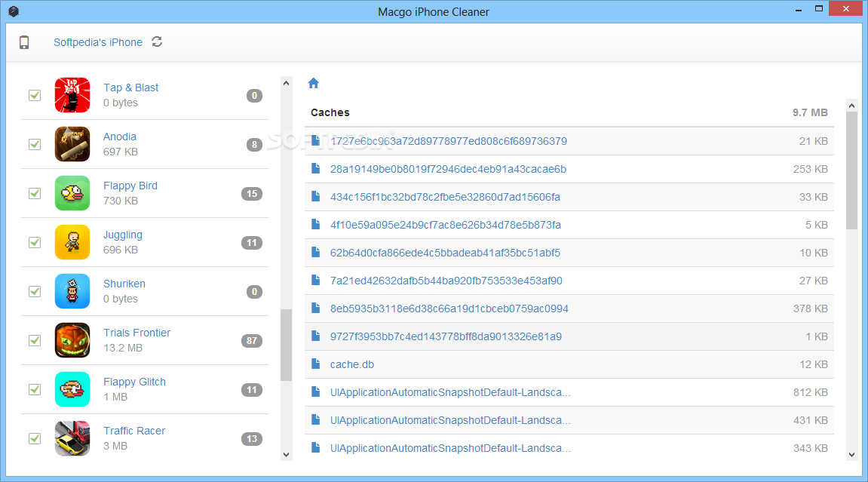
Task: Click the Traffic Racer 13 count badge
Action: click(x=252, y=438)
